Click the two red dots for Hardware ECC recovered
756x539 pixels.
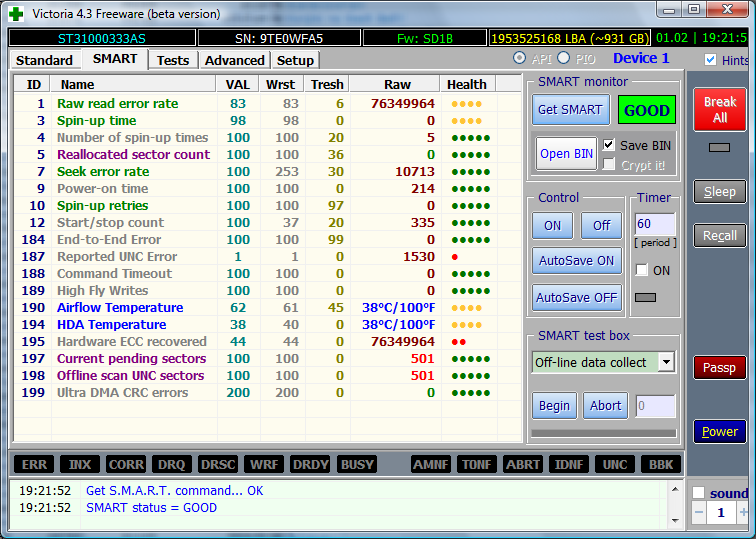(x=459, y=342)
